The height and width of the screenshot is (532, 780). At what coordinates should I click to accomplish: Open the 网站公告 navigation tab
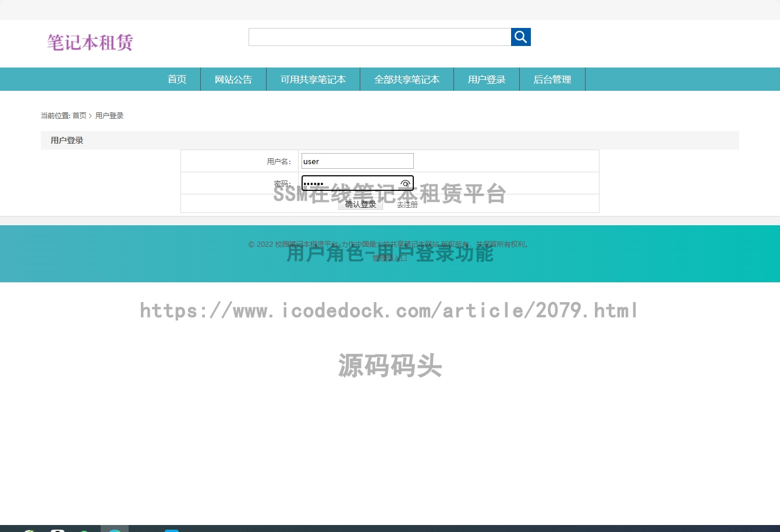click(x=233, y=79)
